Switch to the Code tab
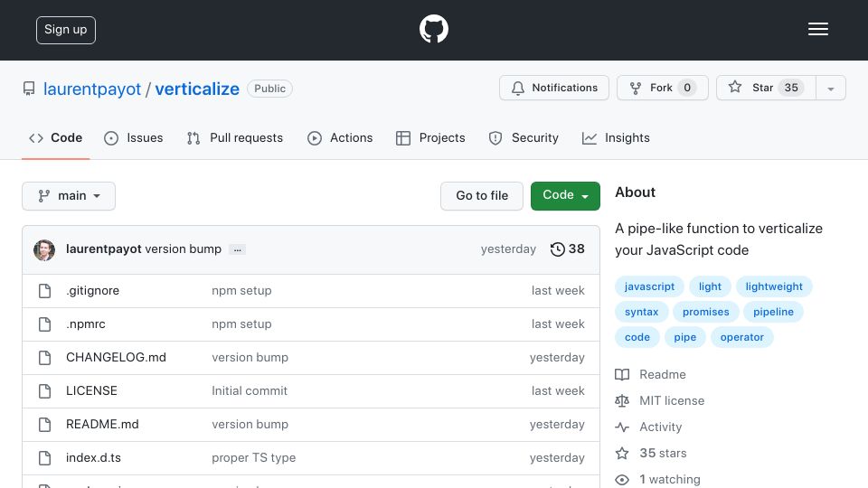This screenshot has width=868, height=488. [55, 137]
